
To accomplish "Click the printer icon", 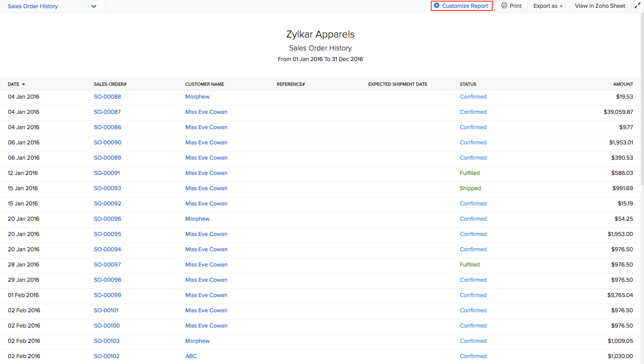I will pos(504,5).
